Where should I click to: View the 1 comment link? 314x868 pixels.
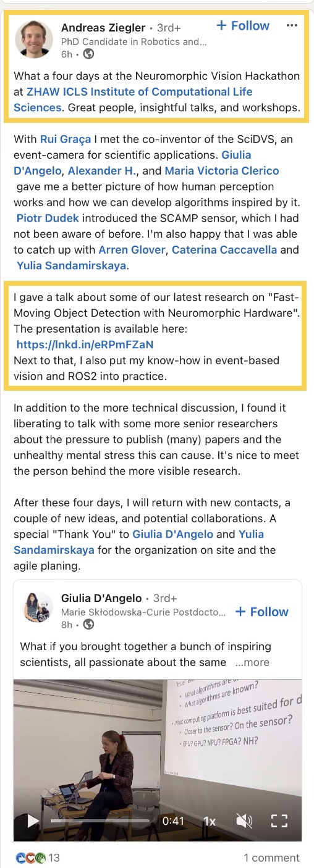coord(271,858)
